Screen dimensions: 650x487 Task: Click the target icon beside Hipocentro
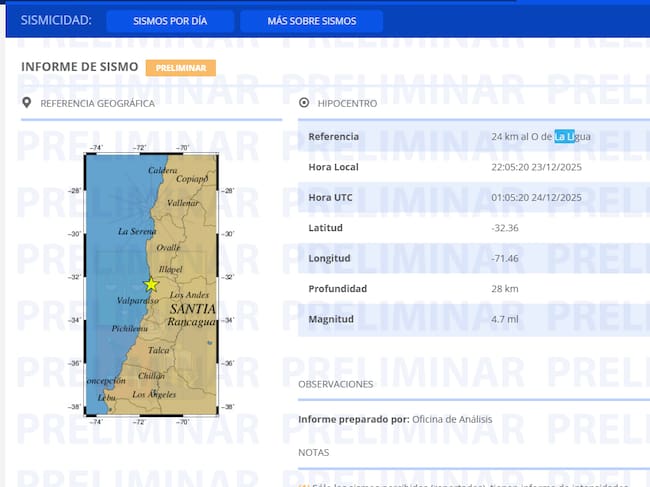click(x=304, y=103)
